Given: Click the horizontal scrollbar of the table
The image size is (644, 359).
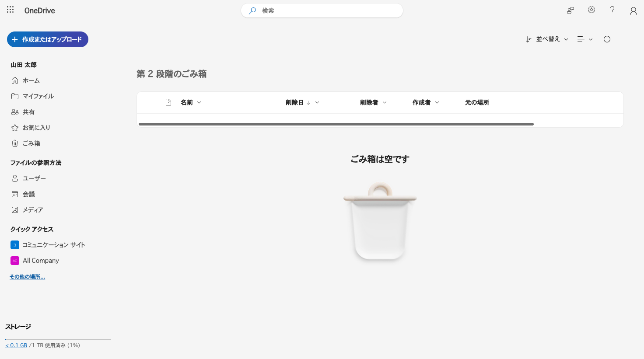Looking at the screenshot, I should 336,124.
